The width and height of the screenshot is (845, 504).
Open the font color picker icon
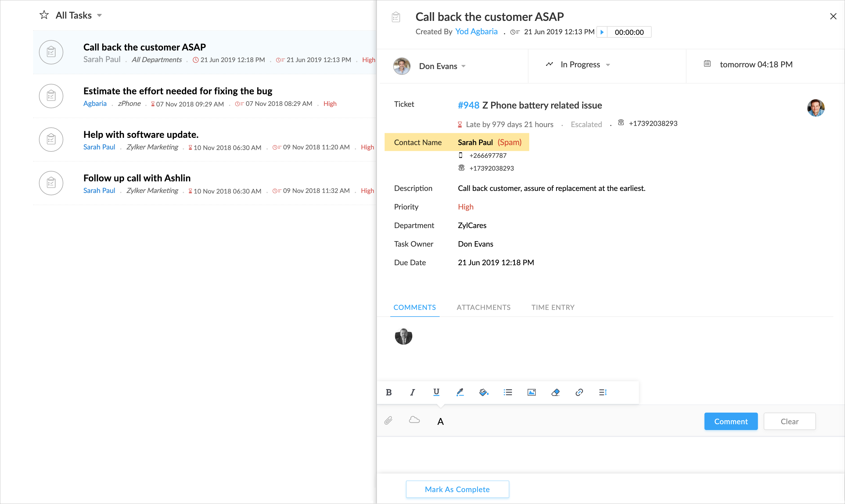460,392
